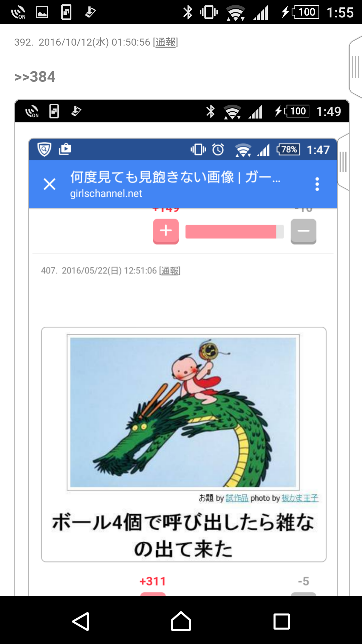
Task: Tap the gray minus vote button
Action: 303,231
